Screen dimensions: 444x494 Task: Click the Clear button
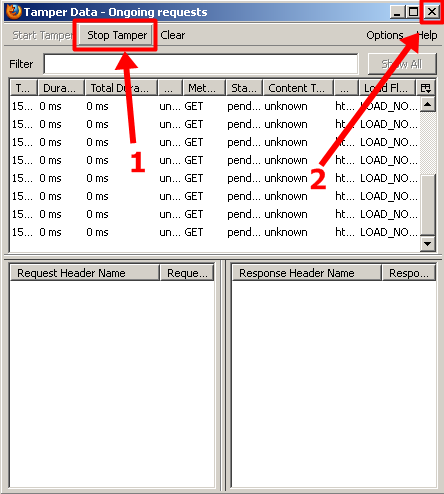(x=172, y=35)
